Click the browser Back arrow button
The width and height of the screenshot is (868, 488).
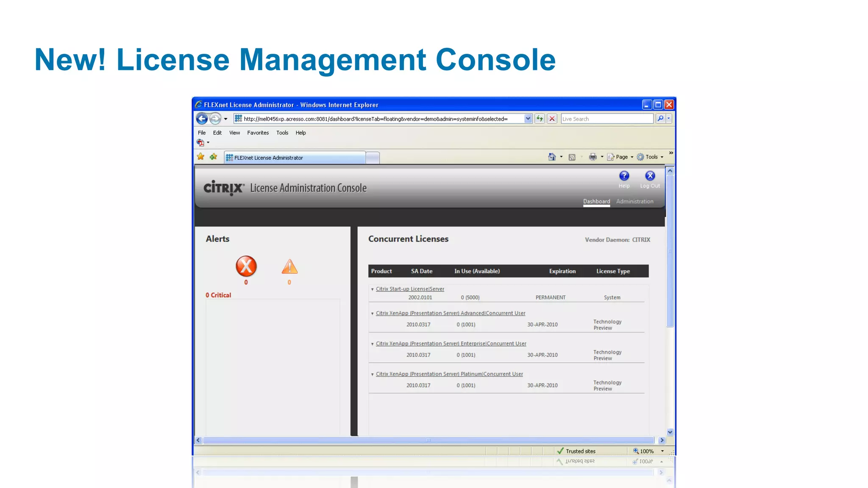[x=202, y=119]
